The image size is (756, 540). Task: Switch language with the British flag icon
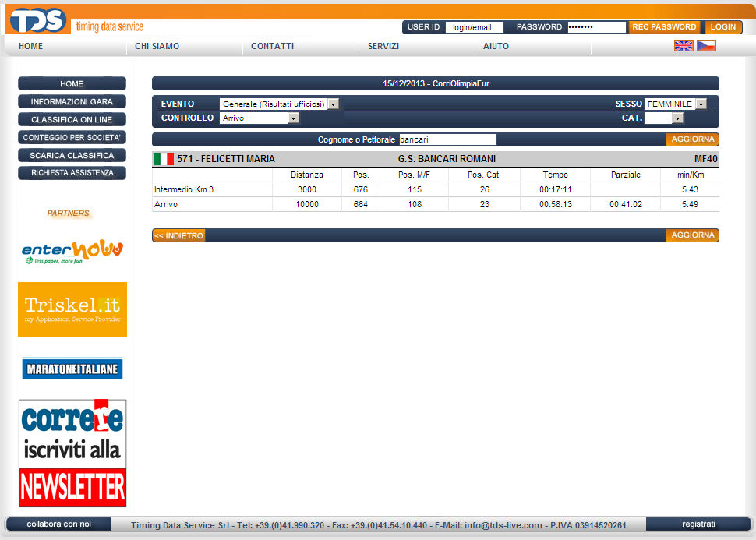(683, 46)
